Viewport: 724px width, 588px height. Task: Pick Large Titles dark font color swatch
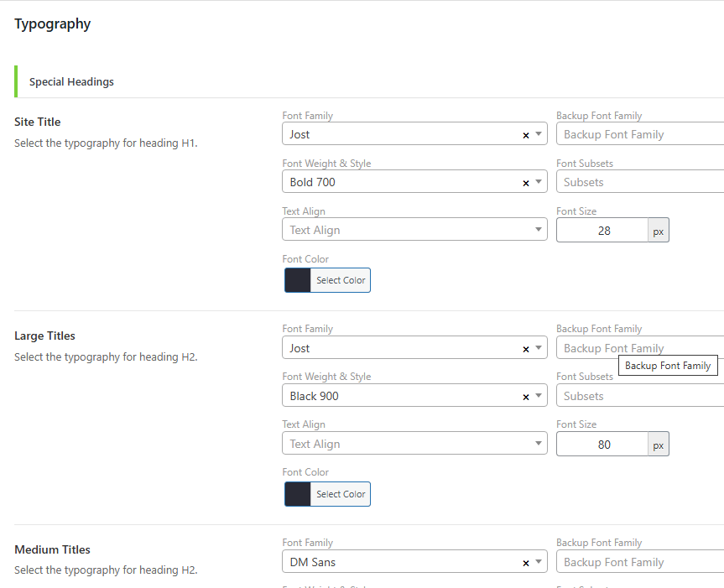coord(298,494)
